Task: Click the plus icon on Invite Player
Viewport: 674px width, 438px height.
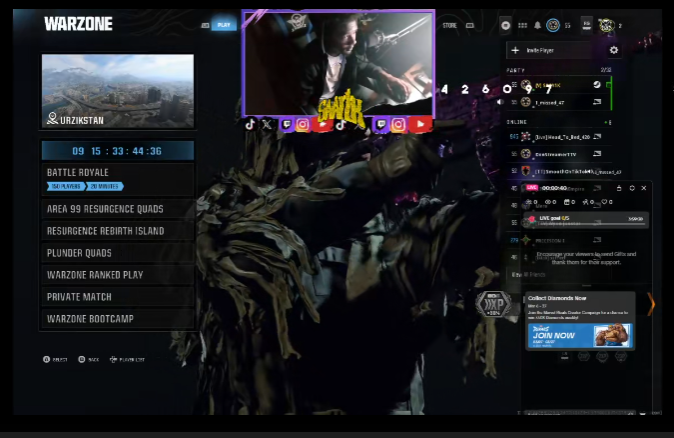Action: [x=515, y=50]
